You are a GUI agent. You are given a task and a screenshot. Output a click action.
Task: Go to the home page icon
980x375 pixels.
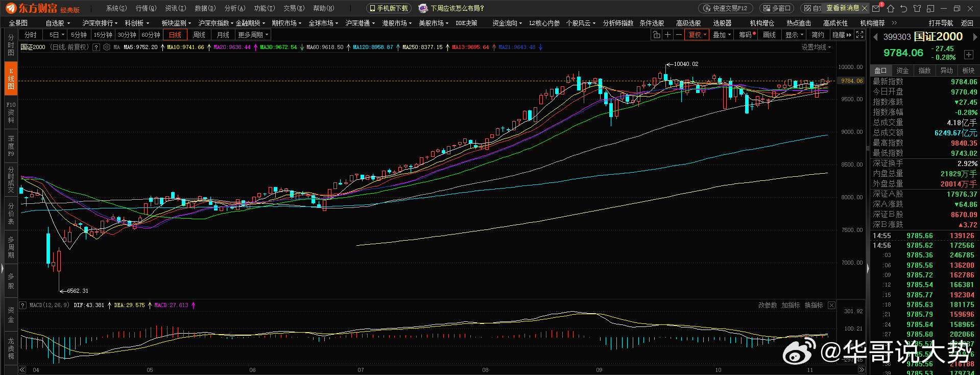point(891,8)
